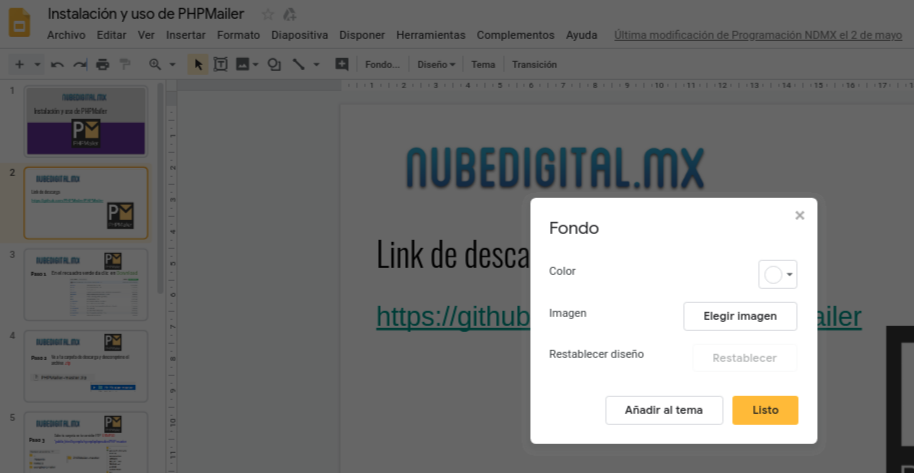Viewport: 914px width, 473px height.
Task: Open the background color picker dropdown
Action: (x=778, y=274)
